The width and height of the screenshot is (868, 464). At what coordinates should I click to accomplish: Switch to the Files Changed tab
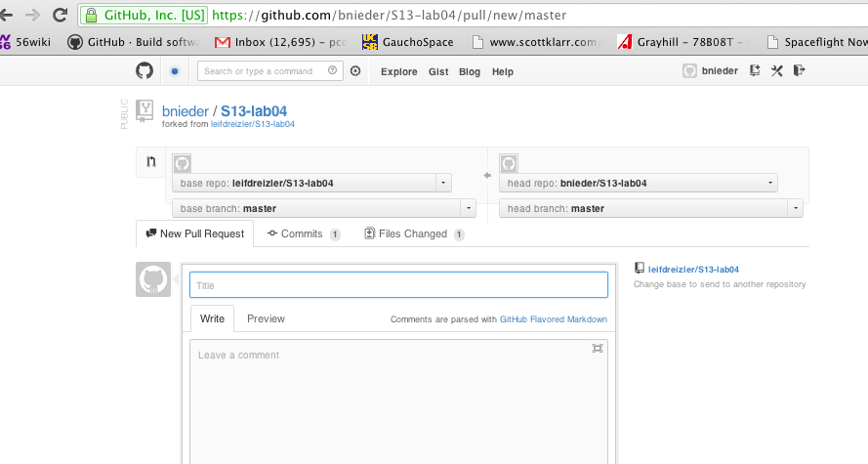click(x=414, y=233)
